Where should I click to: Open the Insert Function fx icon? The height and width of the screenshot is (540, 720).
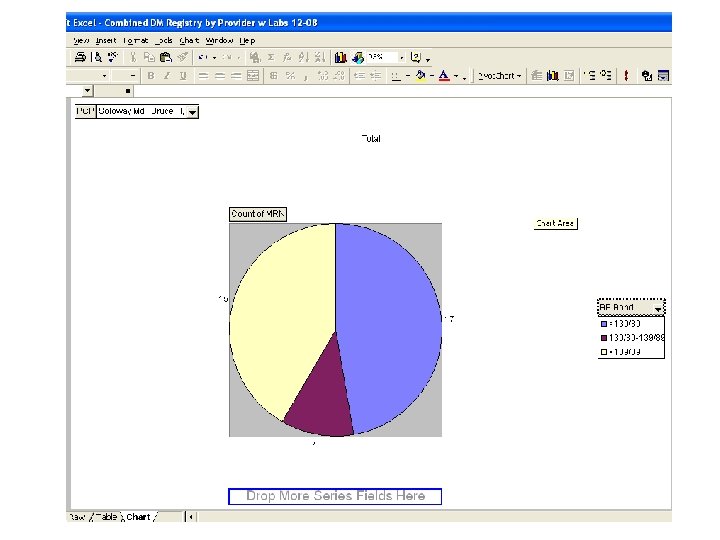pos(287,57)
